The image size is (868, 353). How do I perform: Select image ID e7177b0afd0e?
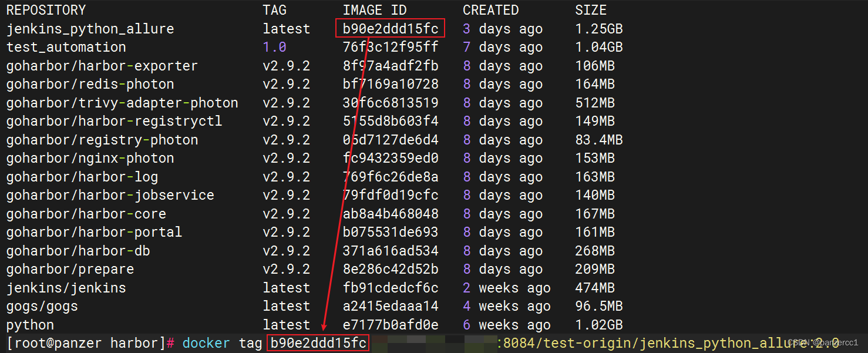click(391, 325)
